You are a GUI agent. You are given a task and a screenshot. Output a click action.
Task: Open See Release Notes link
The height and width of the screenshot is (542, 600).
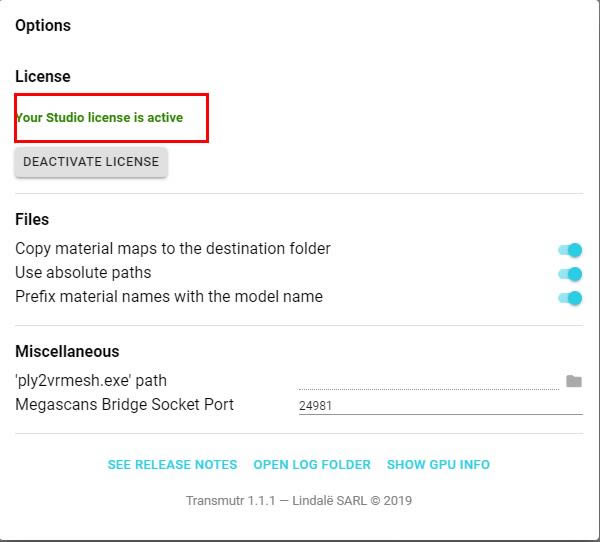pos(172,465)
